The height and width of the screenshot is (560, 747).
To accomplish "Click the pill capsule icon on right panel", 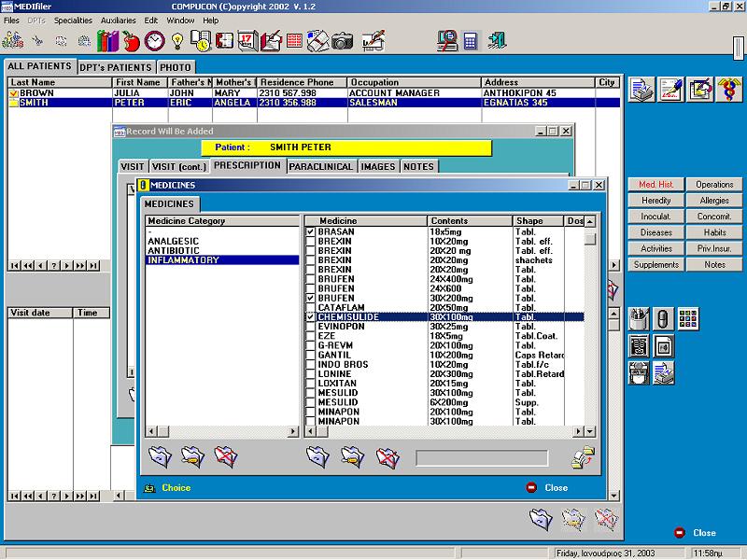I will click(663, 319).
